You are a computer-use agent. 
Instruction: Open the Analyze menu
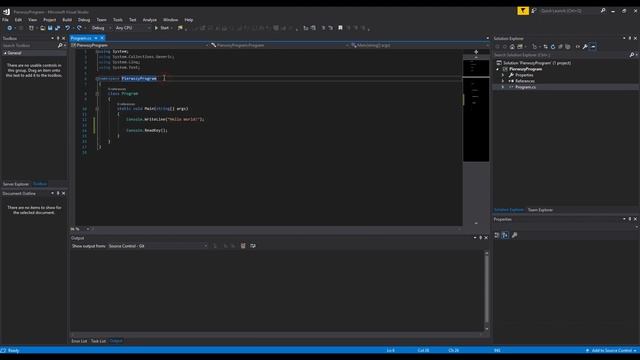(149, 20)
